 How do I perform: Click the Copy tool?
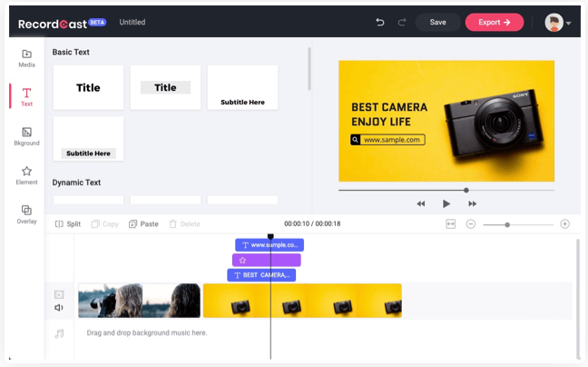coord(105,224)
